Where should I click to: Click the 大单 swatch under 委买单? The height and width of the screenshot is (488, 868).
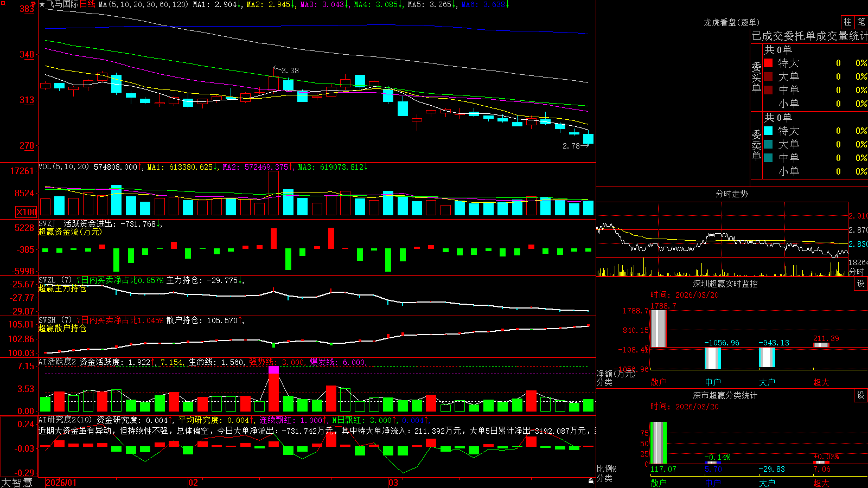(x=768, y=76)
